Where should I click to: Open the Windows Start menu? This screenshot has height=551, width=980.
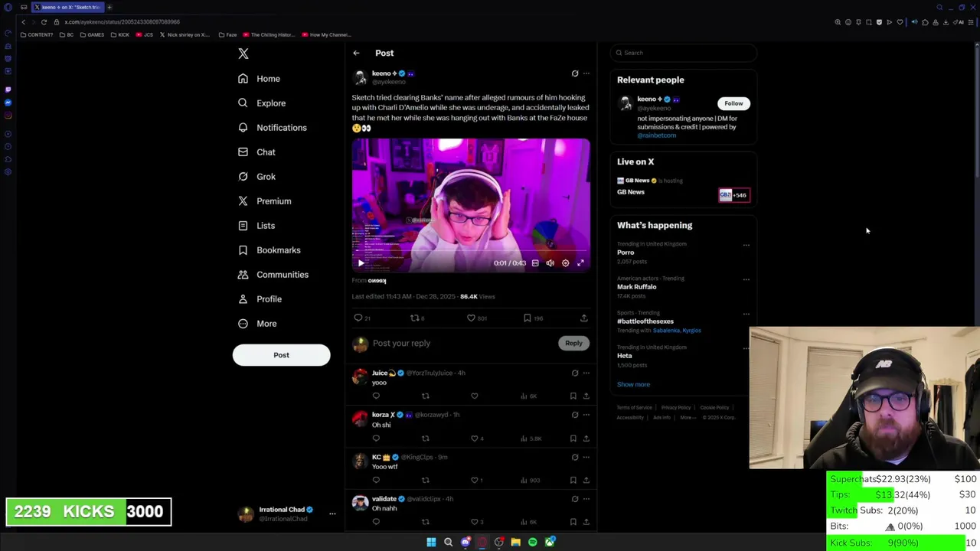tap(431, 543)
